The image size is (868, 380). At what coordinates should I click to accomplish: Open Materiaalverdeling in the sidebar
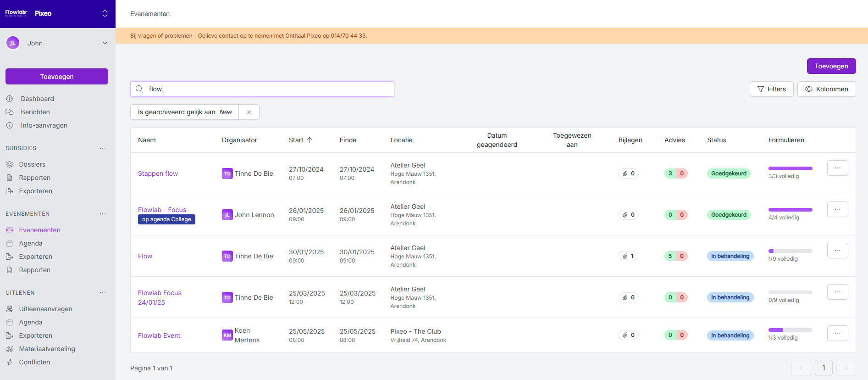tap(47, 349)
